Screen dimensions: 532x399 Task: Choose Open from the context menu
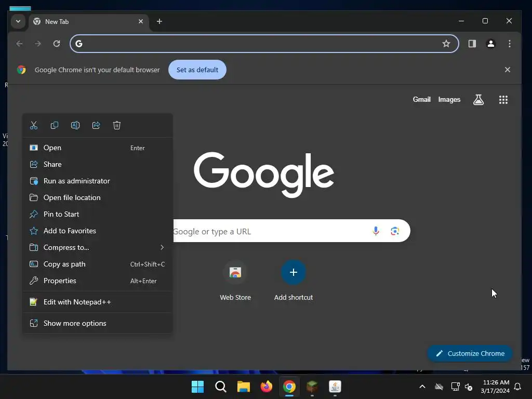click(97, 148)
